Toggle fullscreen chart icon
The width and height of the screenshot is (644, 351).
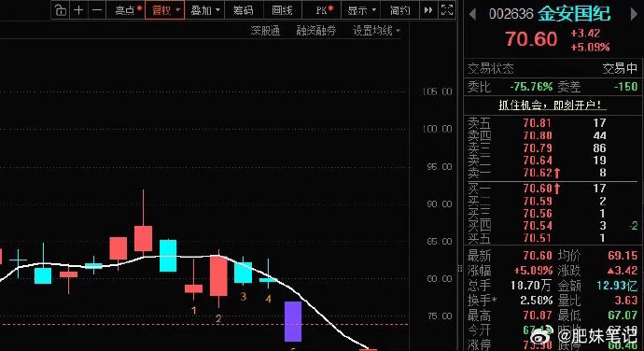[x=447, y=10]
